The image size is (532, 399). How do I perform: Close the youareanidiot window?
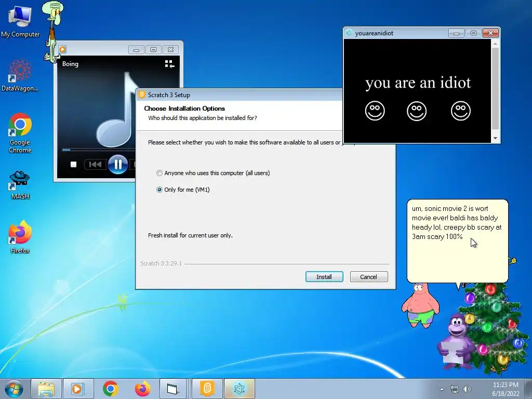click(x=490, y=33)
